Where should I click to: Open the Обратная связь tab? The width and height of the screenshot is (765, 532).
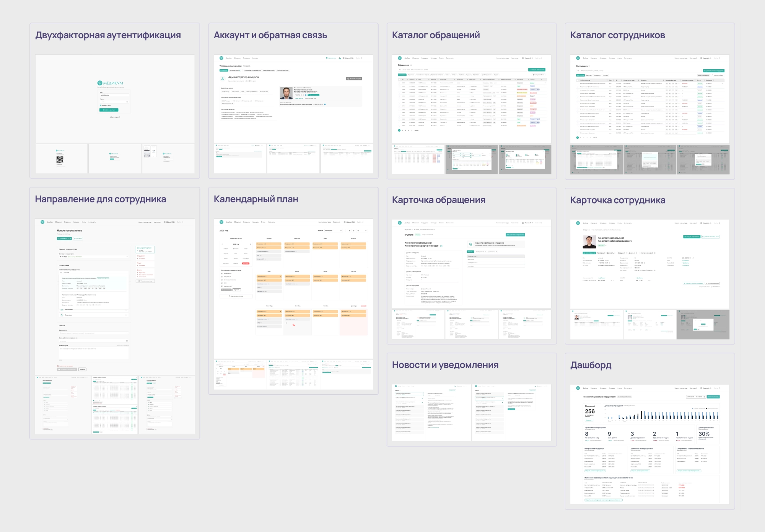tap(234, 70)
